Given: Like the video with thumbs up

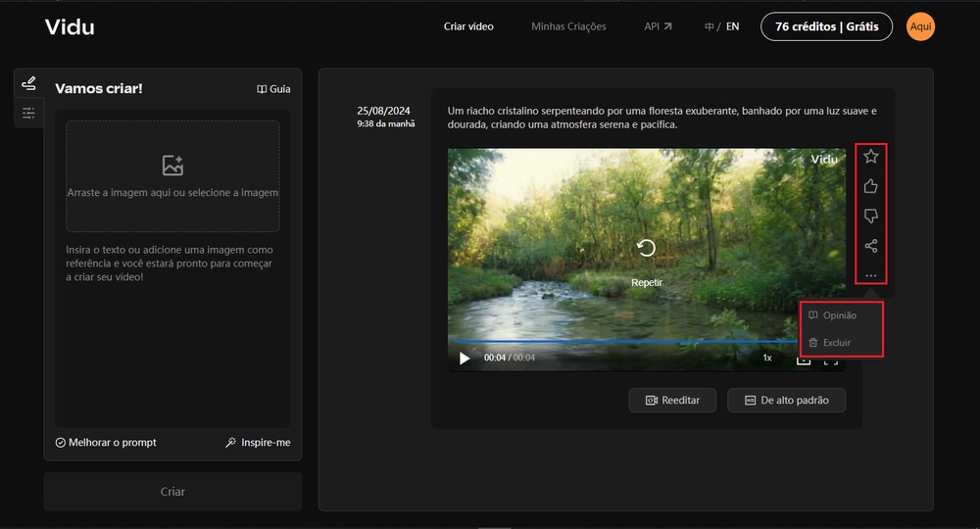Looking at the screenshot, I should [x=870, y=186].
